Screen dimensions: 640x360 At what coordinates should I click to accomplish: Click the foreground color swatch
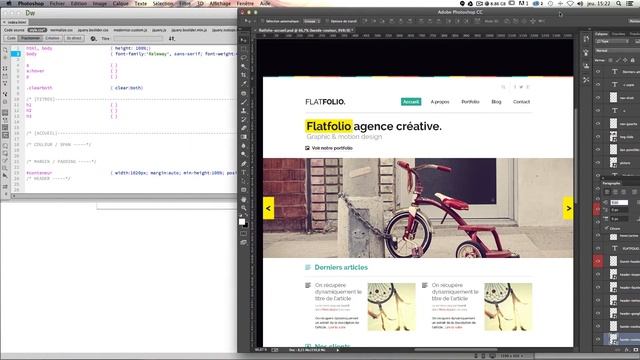pos(242,221)
